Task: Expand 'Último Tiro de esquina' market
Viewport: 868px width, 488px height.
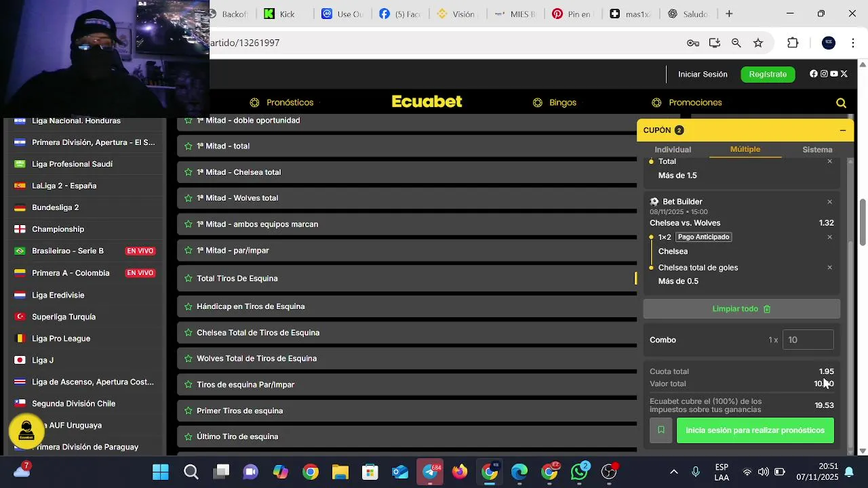Action: tap(407, 436)
